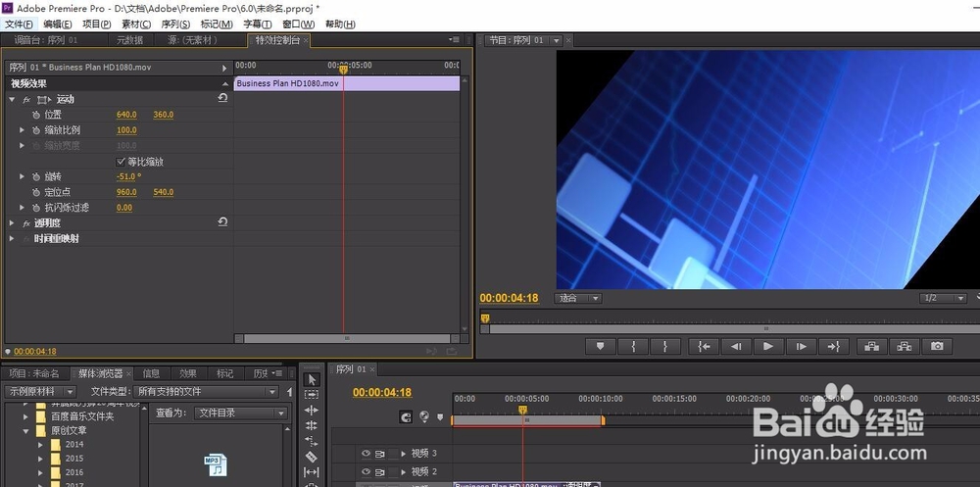The width and height of the screenshot is (980, 487).
Task: Toggle 运动 effect fx switch
Action: tap(26, 99)
